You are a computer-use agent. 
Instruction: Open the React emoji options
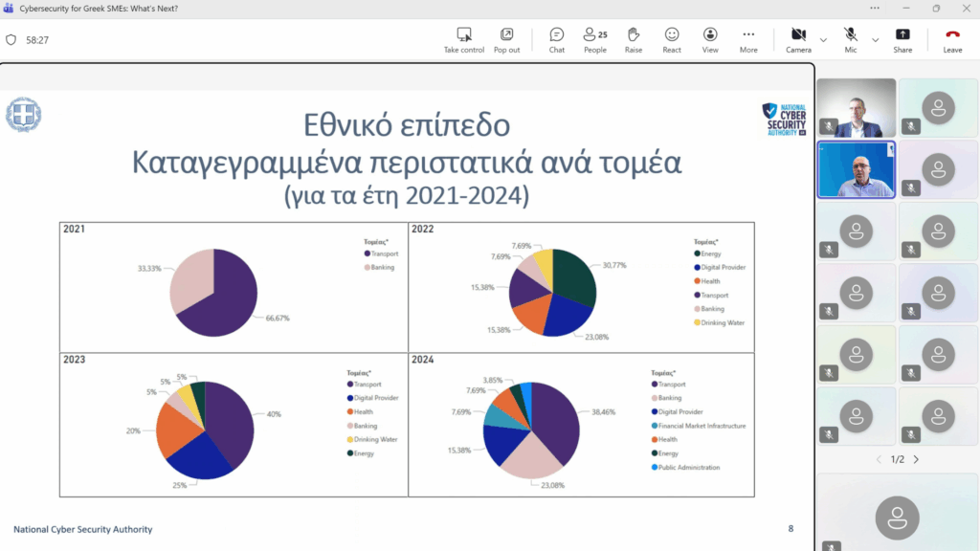click(672, 39)
